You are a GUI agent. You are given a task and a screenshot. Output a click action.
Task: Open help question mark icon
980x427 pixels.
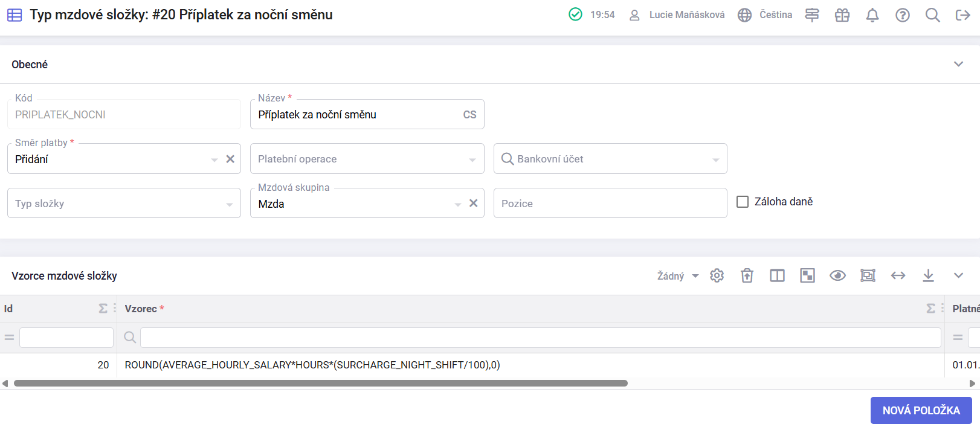tap(903, 15)
